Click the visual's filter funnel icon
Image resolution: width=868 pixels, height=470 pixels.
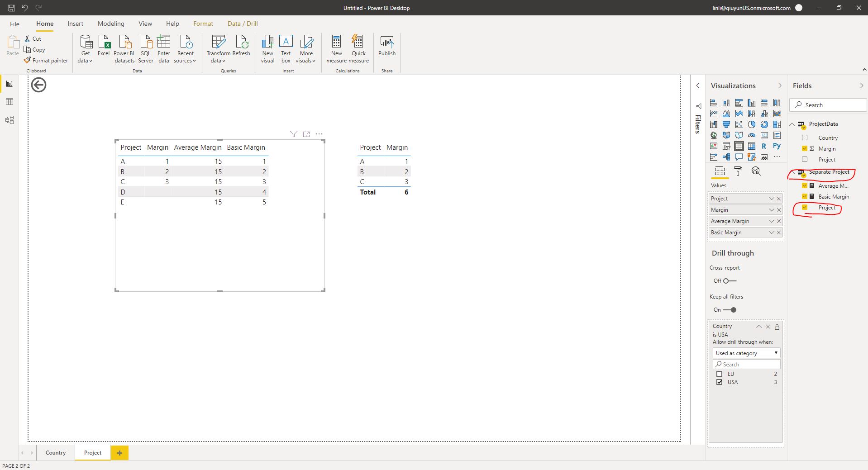click(x=294, y=134)
